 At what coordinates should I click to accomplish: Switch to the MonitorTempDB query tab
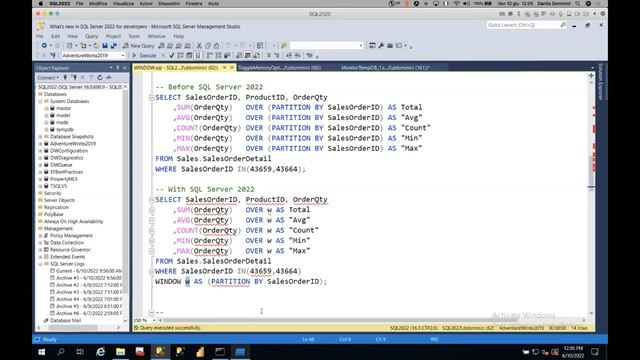[385, 68]
